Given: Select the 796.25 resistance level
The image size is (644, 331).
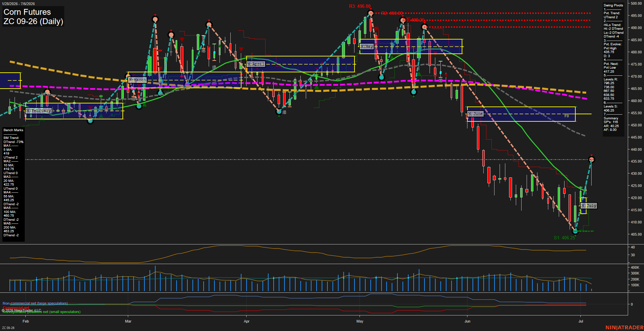Looking at the screenshot, I should point(609,83).
